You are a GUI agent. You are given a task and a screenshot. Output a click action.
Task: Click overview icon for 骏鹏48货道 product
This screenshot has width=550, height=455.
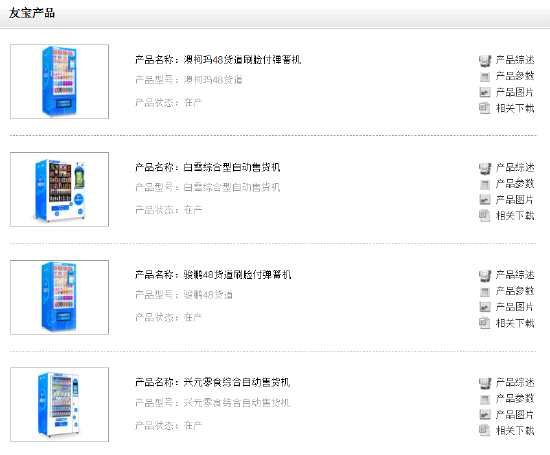pos(485,275)
